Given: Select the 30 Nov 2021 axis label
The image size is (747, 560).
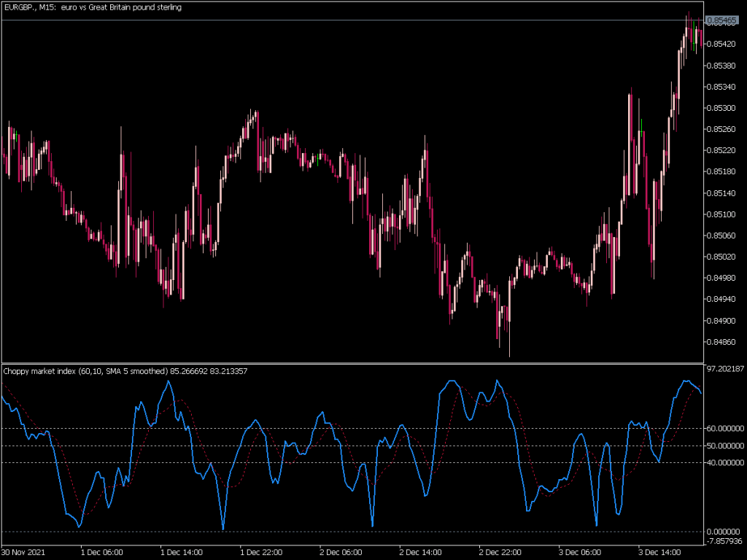Looking at the screenshot, I should (x=20, y=552).
